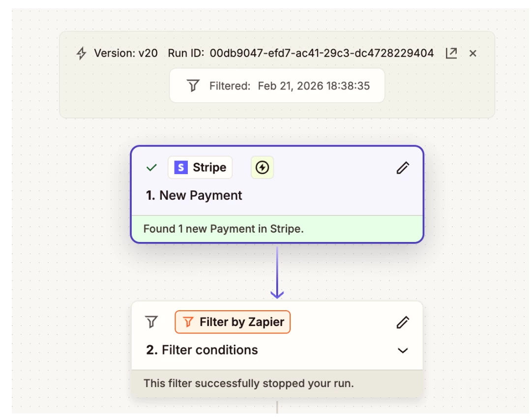Expand the Filter conditions chevron
The height and width of the screenshot is (420, 531).
click(x=403, y=350)
